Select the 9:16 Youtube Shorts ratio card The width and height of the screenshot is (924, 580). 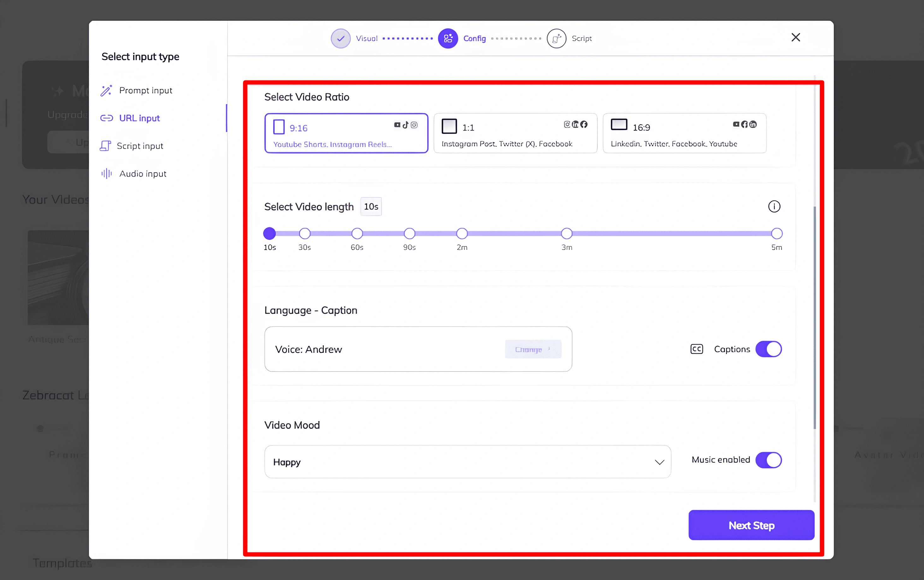click(x=346, y=133)
